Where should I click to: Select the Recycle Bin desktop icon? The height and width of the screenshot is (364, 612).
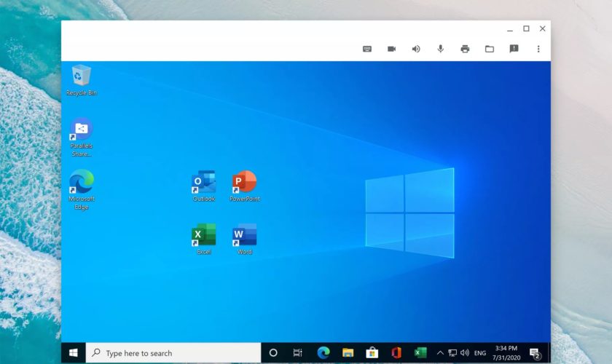(x=81, y=80)
